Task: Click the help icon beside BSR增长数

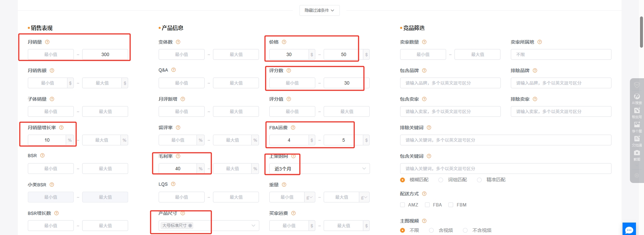Action: [x=56, y=213]
